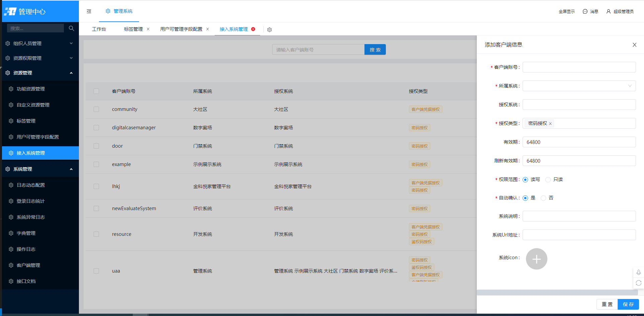644x316 pixels.
Task: Click the 系统说明 input field
Action: [x=579, y=216]
